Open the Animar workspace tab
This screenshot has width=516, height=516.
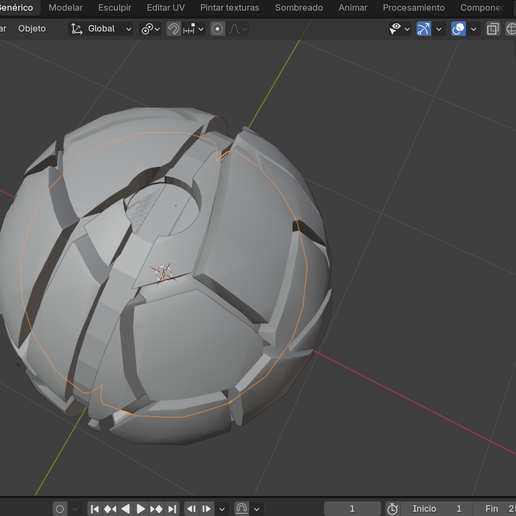pyautogui.click(x=353, y=8)
